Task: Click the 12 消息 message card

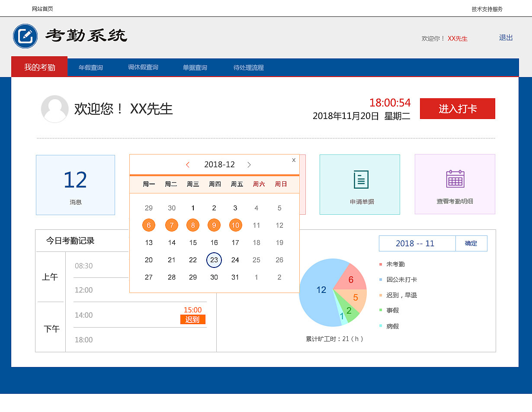Action: point(75,185)
